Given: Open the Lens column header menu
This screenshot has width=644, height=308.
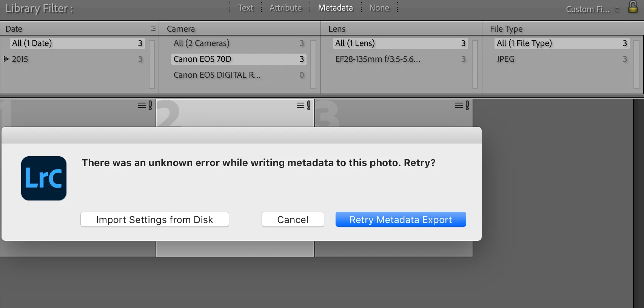Looking at the screenshot, I should 337,29.
